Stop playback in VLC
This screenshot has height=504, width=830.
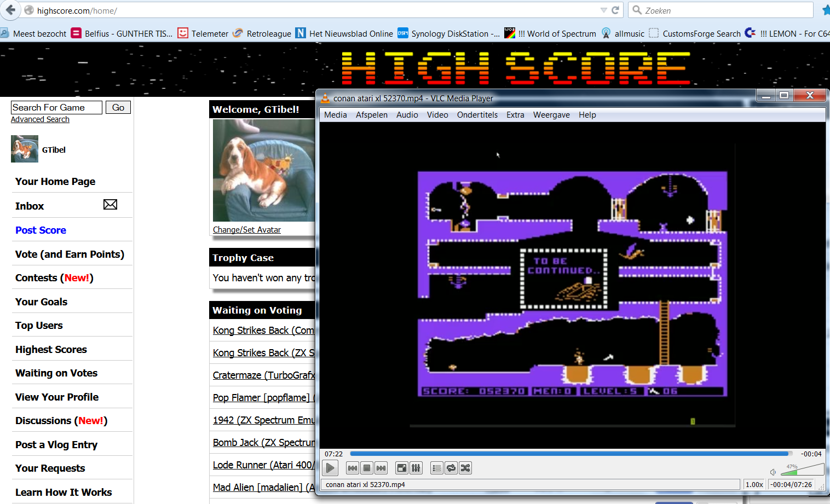[367, 468]
